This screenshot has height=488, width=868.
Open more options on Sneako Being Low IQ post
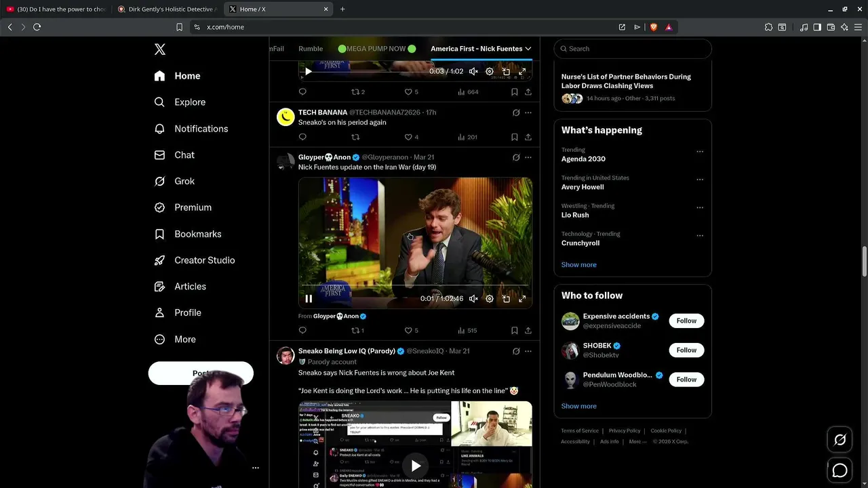[x=528, y=351]
